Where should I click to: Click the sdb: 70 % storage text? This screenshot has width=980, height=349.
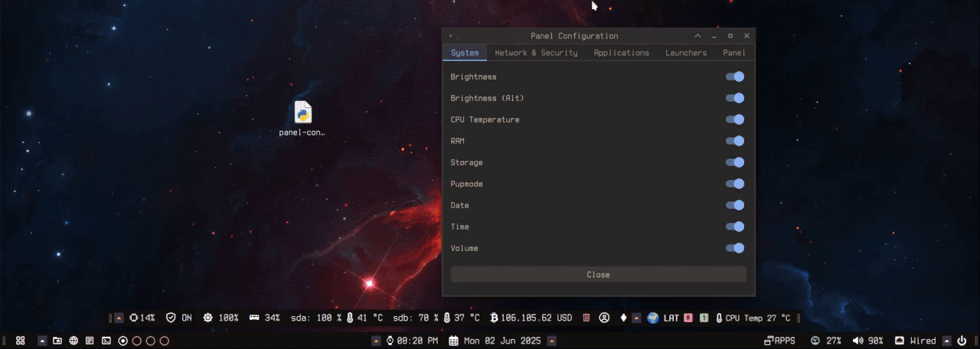[x=415, y=318]
